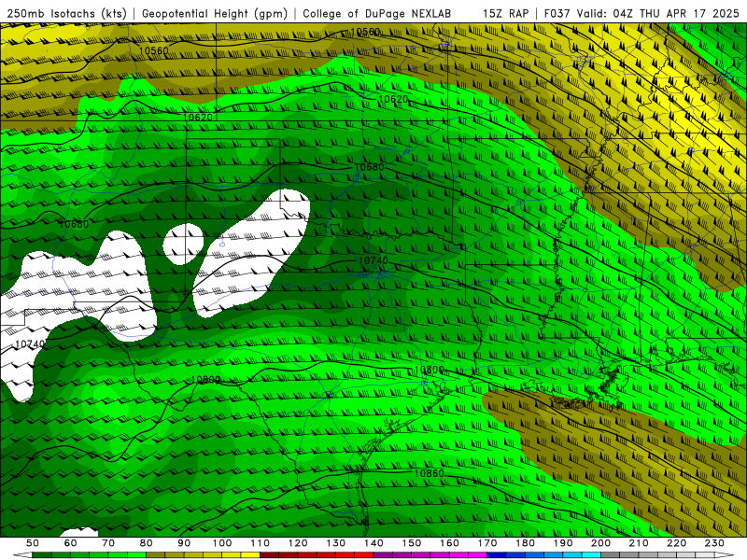
Task: Click the 'F037' forecast hour label
Action: pos(557,14)
